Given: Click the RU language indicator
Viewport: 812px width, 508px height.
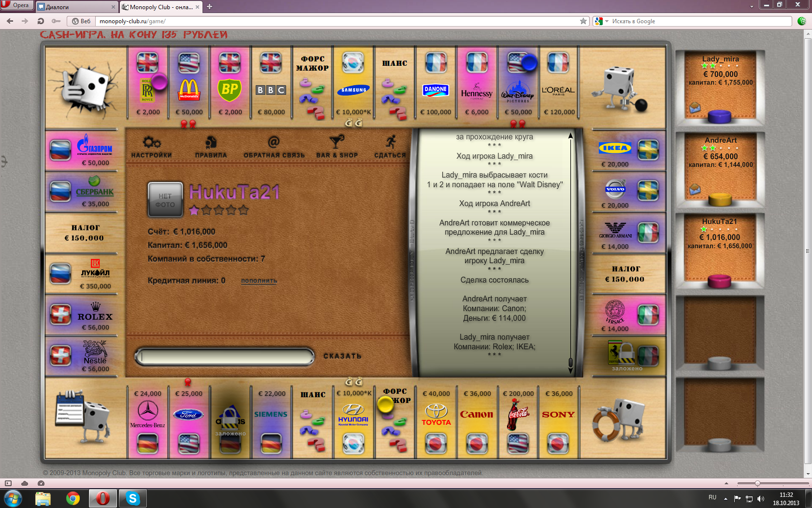Looking at the screenshot, I should tap(712, 497).
